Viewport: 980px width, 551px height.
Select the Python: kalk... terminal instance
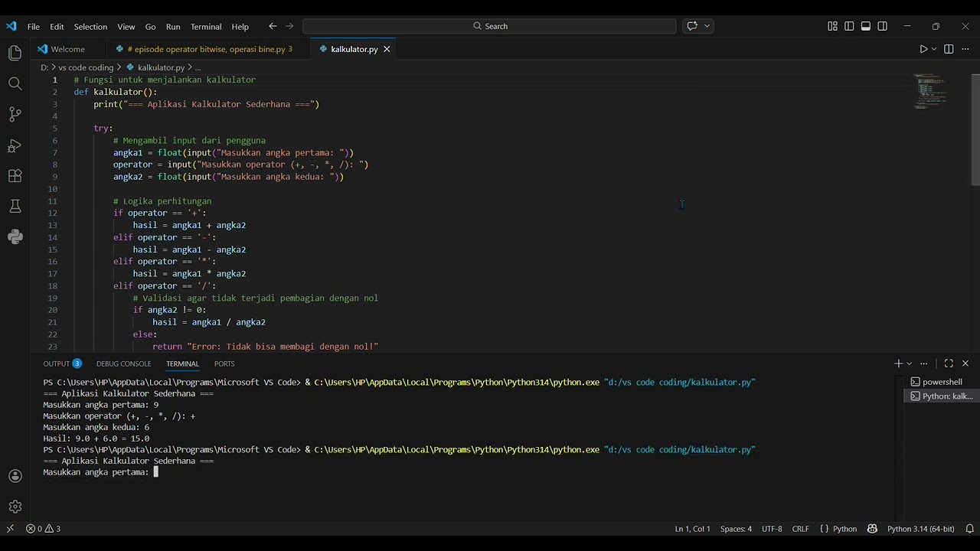tap(942, 396)
